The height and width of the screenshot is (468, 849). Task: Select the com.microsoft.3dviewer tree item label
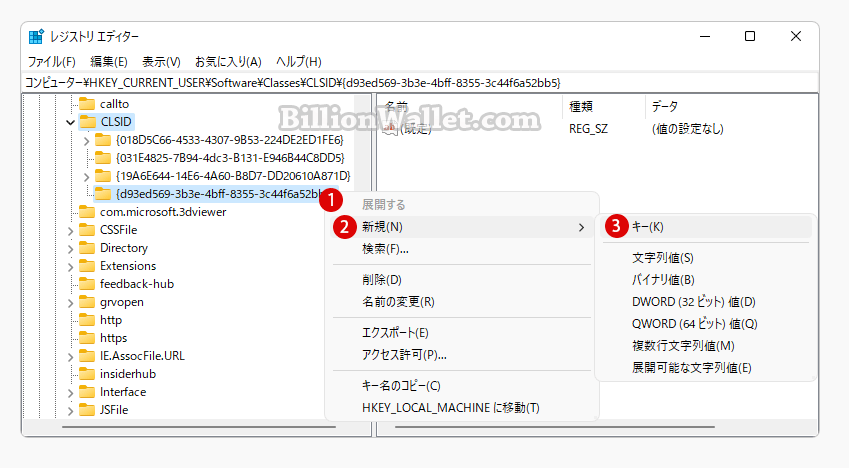(163, 212)
